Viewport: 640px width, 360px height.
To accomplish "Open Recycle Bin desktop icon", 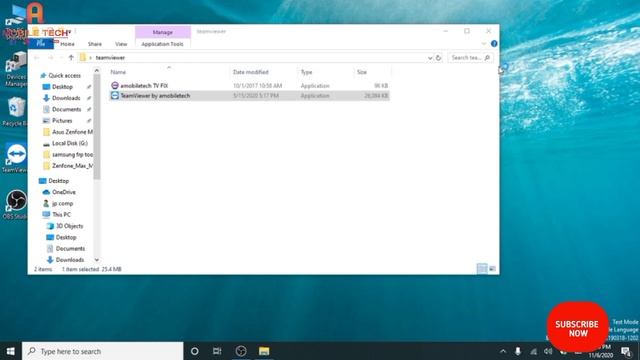I will coord(15,112).
